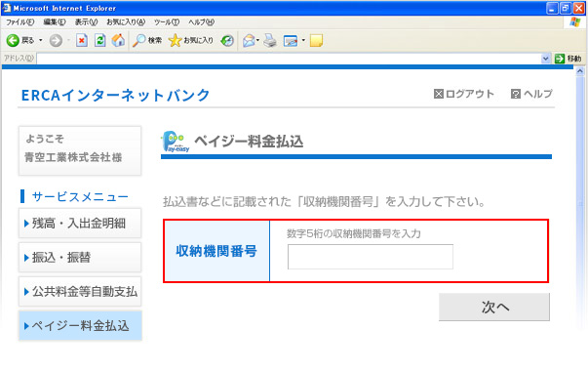The width and height of the screenshot is (588, 371).
Task: Click the Search magnifier icon
Action: pos(139,40)
